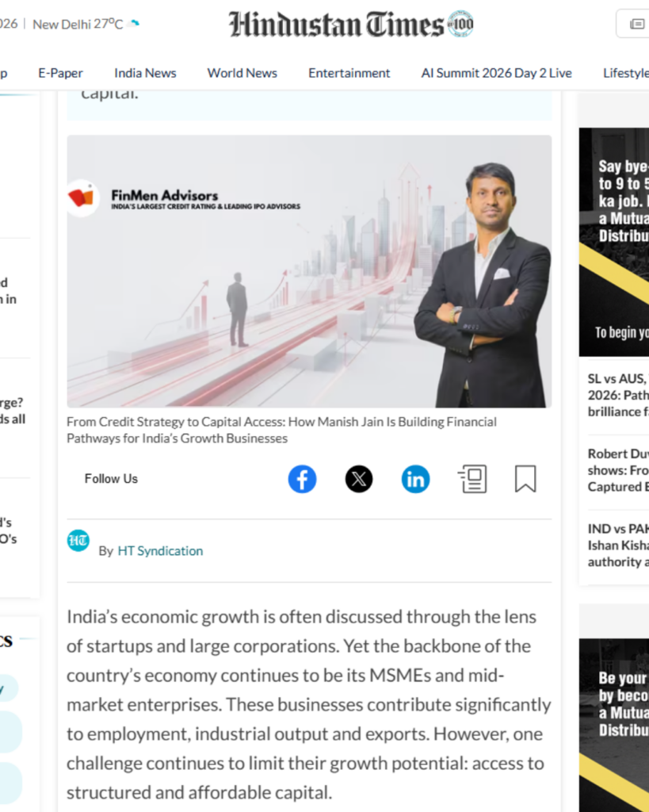Open AI Summit 2026 Day 2 Live
The height and width of the screenshot is (812, 649).
(x=496, y=73)
